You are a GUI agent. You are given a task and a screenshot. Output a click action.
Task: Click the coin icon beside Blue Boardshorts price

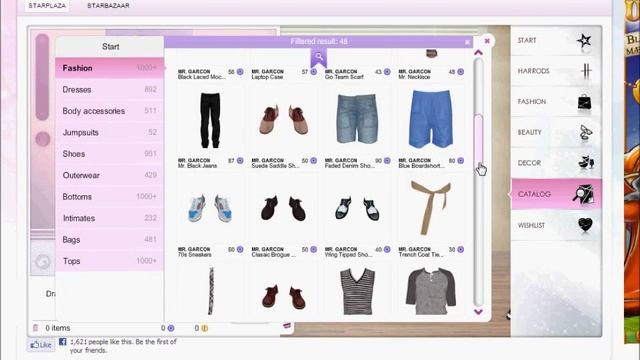pos(460,161)
